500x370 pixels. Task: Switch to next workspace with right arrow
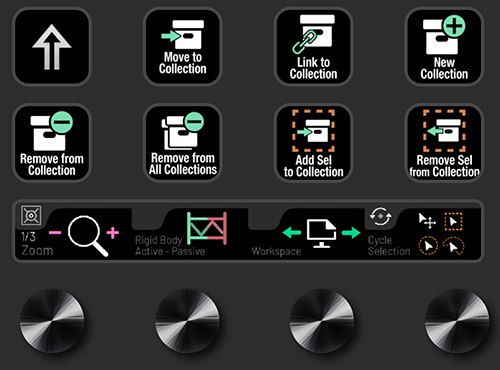[x=351, y=232]
